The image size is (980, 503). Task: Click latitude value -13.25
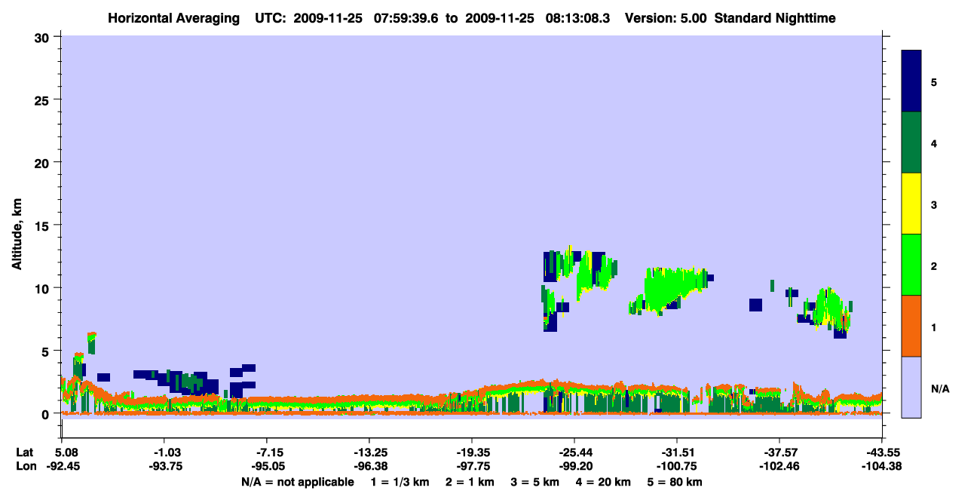coord(369,452)
